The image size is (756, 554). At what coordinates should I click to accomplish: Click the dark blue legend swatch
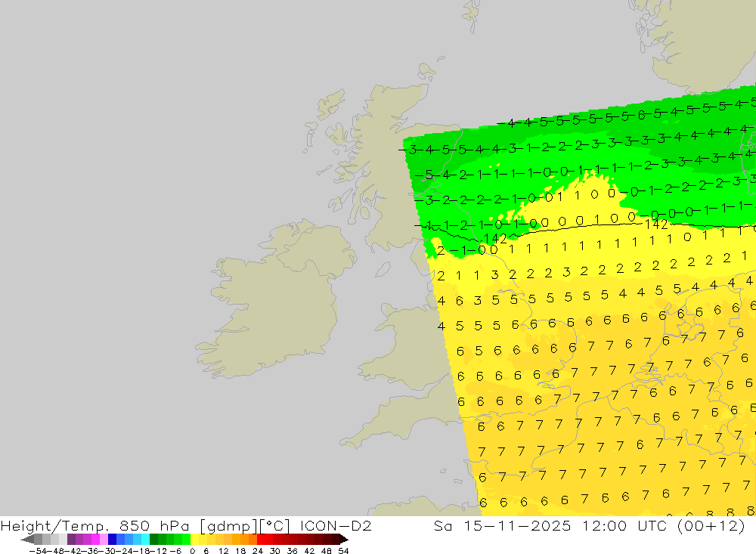[112, 539]
